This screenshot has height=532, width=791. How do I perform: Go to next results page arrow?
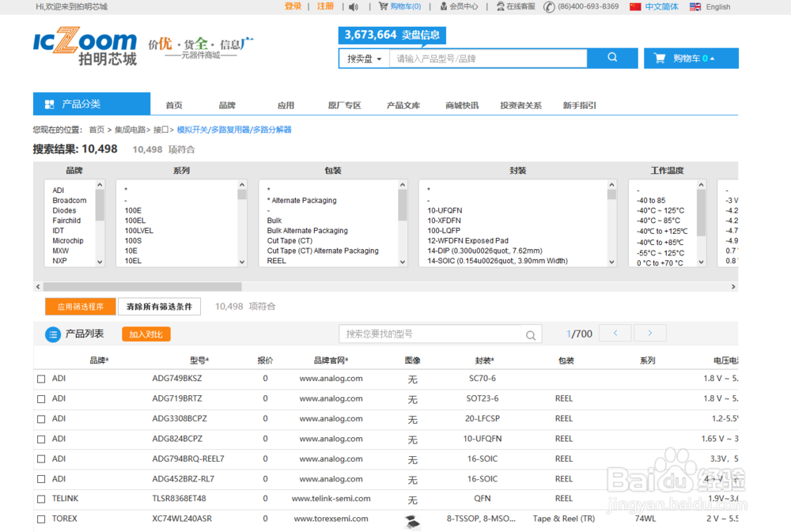click(x=649, y=334)
